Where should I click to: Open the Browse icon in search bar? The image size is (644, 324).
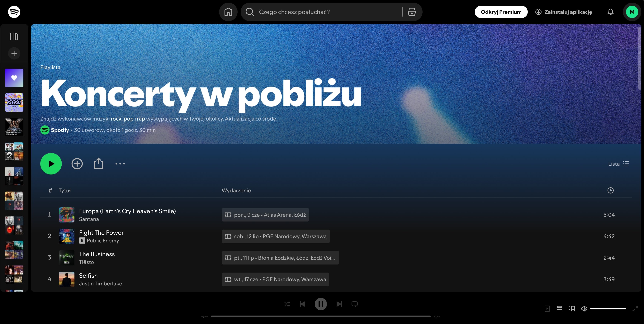411,12
